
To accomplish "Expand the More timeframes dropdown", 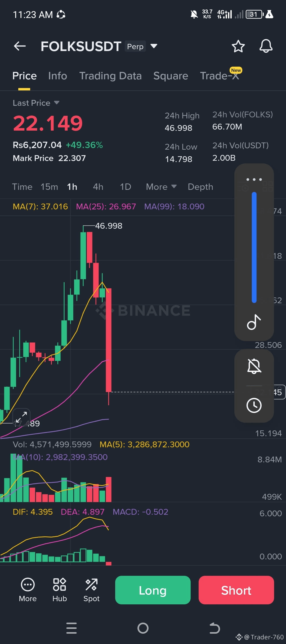I will (161, 187).
